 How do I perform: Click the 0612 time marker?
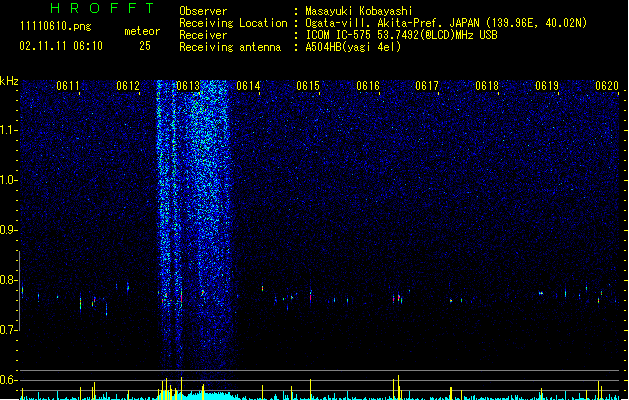(x=128, y=86)
